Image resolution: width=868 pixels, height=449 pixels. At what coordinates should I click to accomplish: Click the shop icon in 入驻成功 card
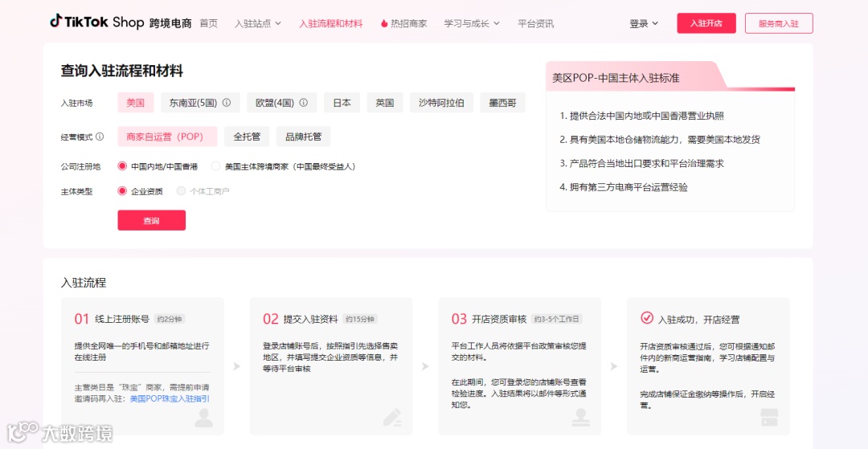(x=769, y=418)
